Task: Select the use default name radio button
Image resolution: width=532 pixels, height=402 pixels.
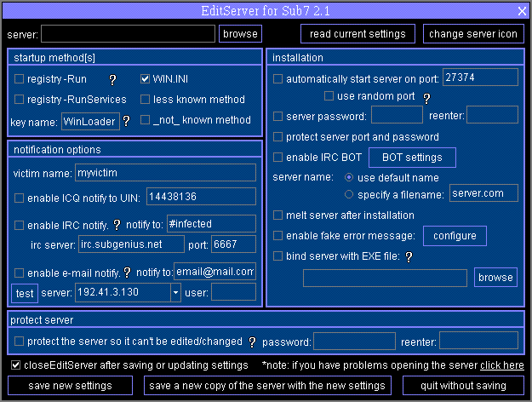Action: [349, 177]
